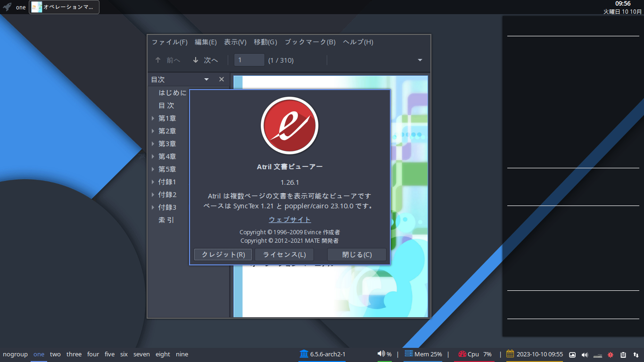644x362 pixels.
Task: Click the clipboard tray icon
Action: [623, 355]
